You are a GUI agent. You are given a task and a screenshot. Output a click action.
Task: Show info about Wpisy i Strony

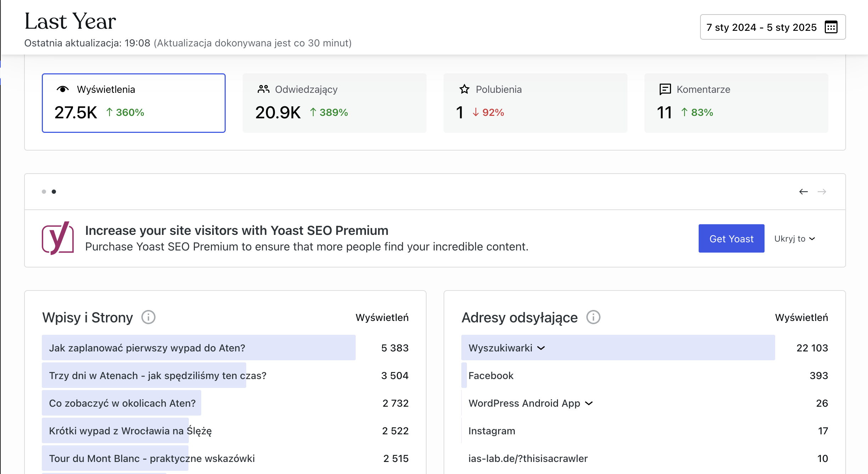[148, 317]
